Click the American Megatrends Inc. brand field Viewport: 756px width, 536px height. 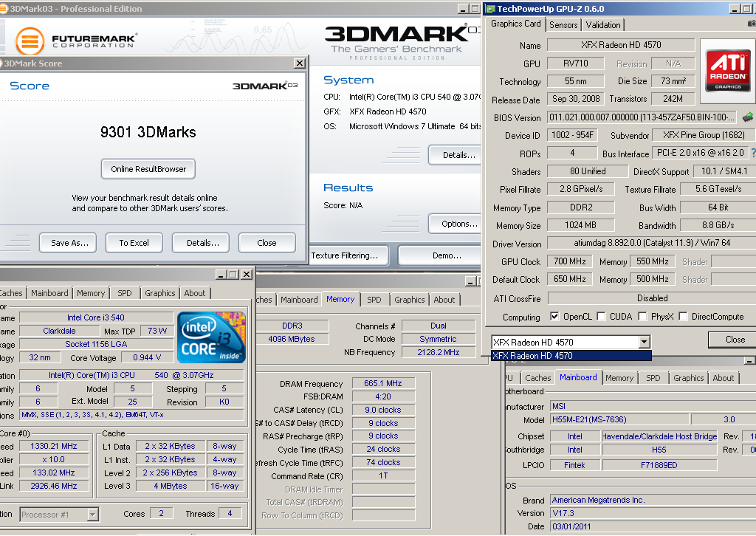(x=653, y=500)
